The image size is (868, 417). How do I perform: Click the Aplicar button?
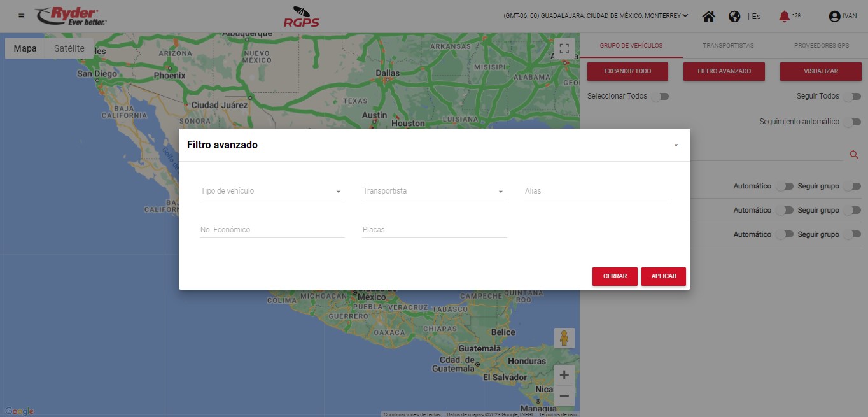(x=663, y=276)
